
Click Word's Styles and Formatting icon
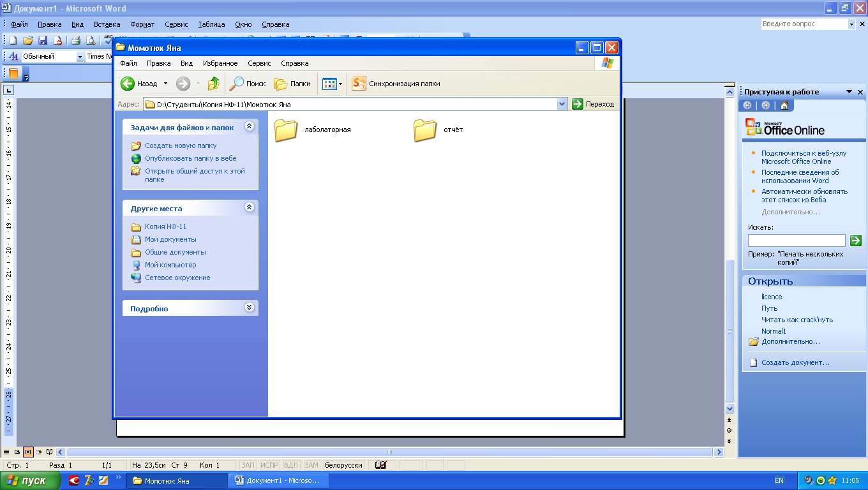(x=13, y=56)
